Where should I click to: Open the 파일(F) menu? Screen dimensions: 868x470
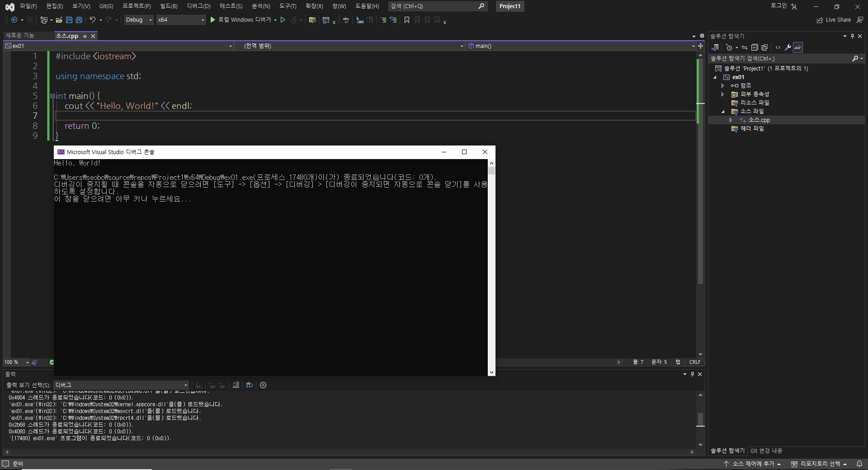(x=28, y=6)
